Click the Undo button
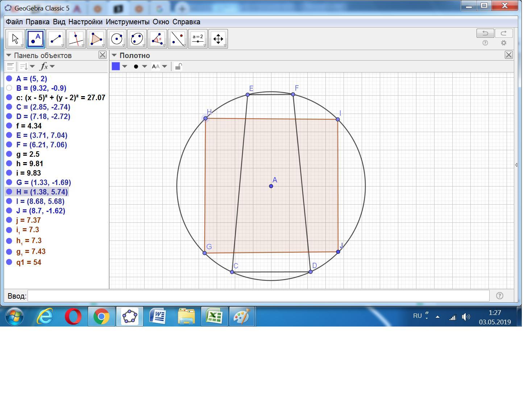The width and height of the screenshot is (532, 402). (x=485, y=33)
